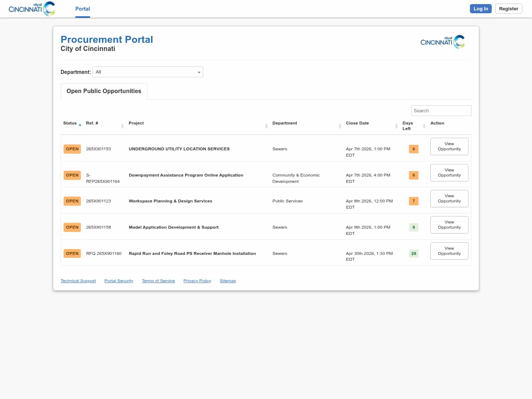The image size is (532, 399).
Task: Click the Cincinnati logo in top navigation bar
Action: point(32,9)
